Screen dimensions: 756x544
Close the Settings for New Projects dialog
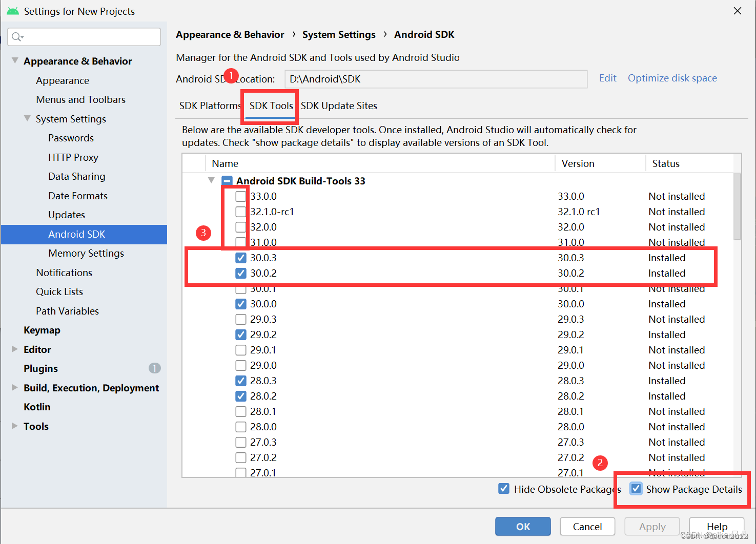point(738,11)
